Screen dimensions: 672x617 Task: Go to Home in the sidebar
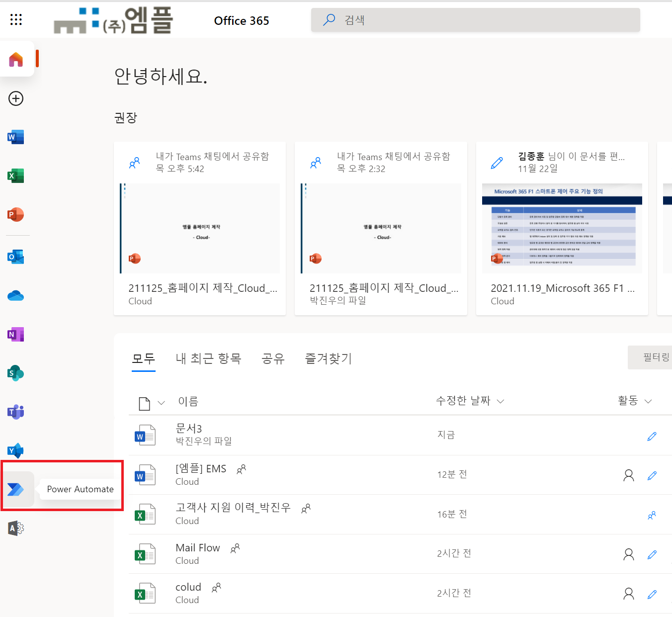[x=16, y=59]
